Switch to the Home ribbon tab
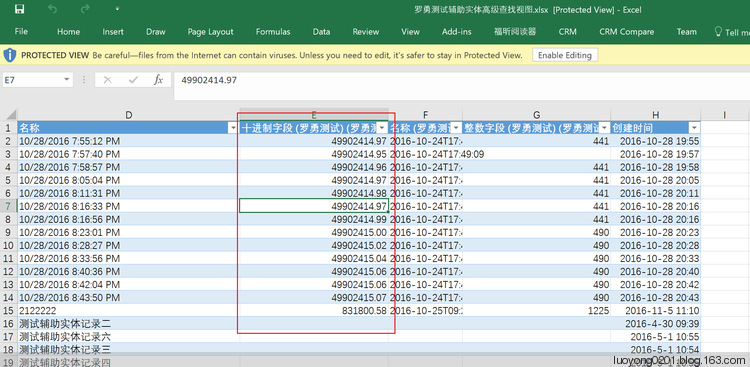Screen dimensions: 750x367 point(68,32)
